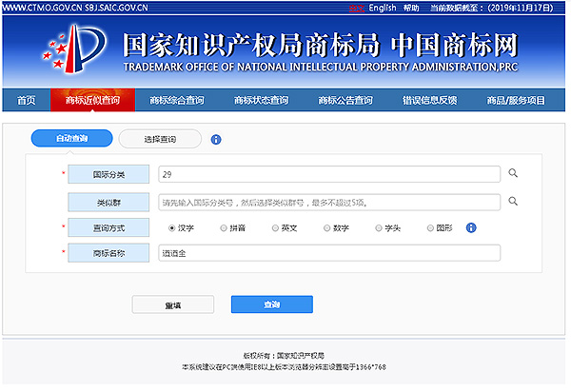Image resolution: width=571 pixels, height=392 pixels.
Task: Open 错误信息反馈 navigation tab
Action: [x=429, y=100]
